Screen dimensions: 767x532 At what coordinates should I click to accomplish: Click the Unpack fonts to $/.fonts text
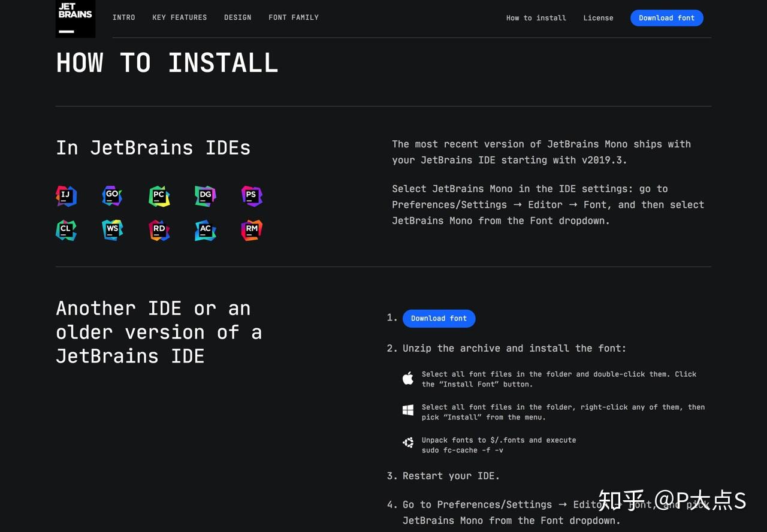click(499, 440)
